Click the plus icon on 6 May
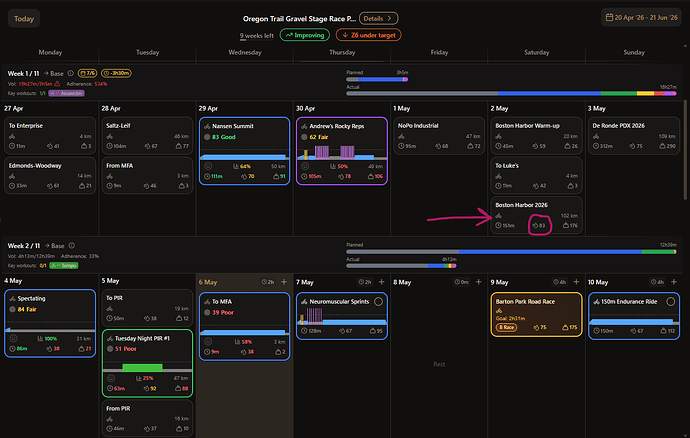The width and height of the screenshot is (690, 438). click(x=284, y=282)
